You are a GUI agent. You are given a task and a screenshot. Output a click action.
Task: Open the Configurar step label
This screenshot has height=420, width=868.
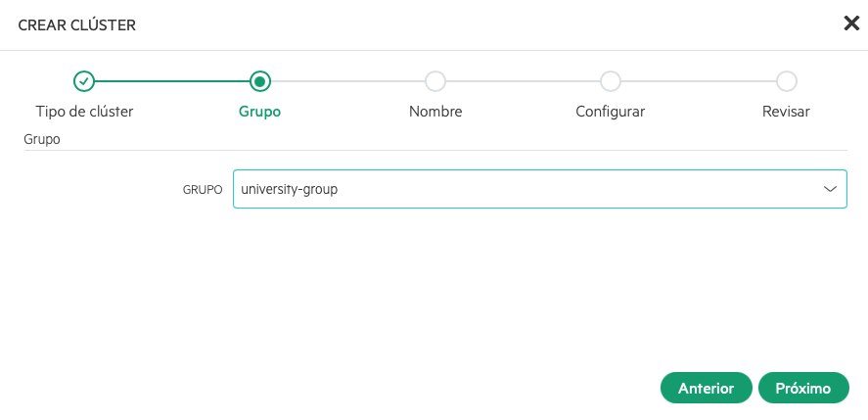tap(611, 112)
